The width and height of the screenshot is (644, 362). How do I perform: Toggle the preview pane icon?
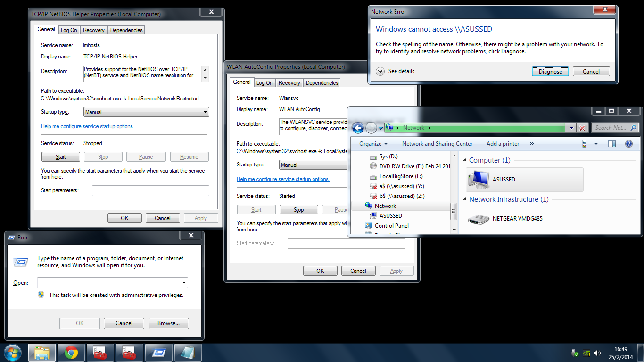click(611, 144)
